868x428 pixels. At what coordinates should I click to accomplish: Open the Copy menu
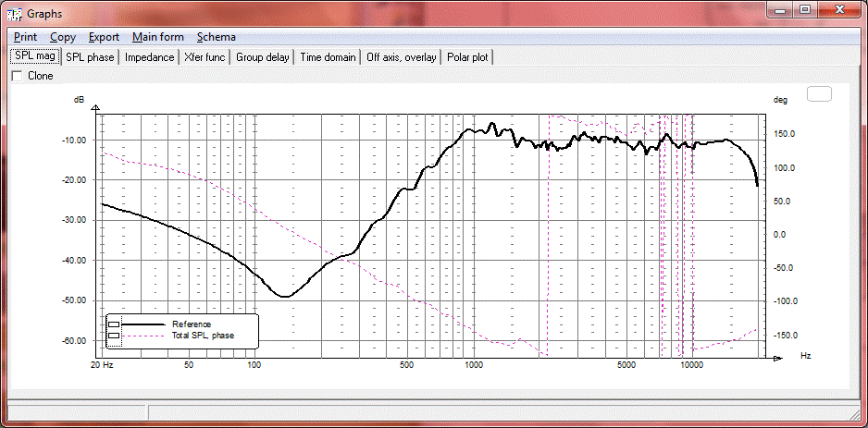pos(63,37)
